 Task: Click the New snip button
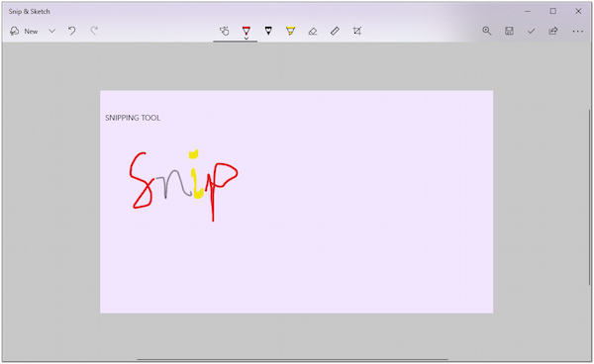24,31
